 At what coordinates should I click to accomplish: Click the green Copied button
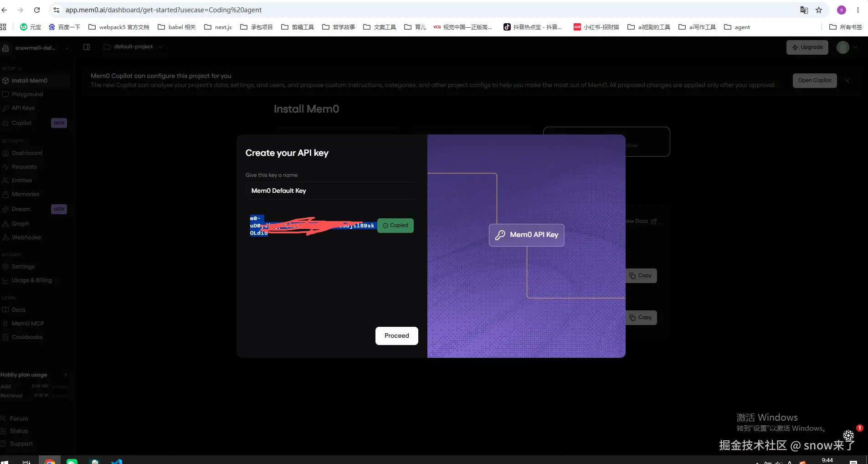coord(395,226)
